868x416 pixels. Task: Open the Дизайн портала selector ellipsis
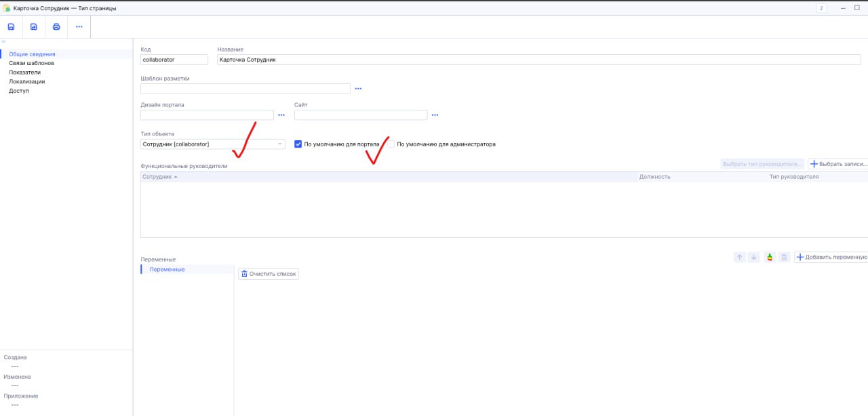pyautogui.click(x=281, y=115)
